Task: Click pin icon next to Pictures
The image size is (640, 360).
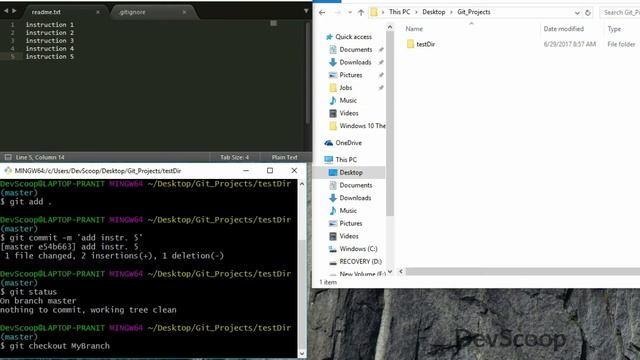Action: point(381,75)
